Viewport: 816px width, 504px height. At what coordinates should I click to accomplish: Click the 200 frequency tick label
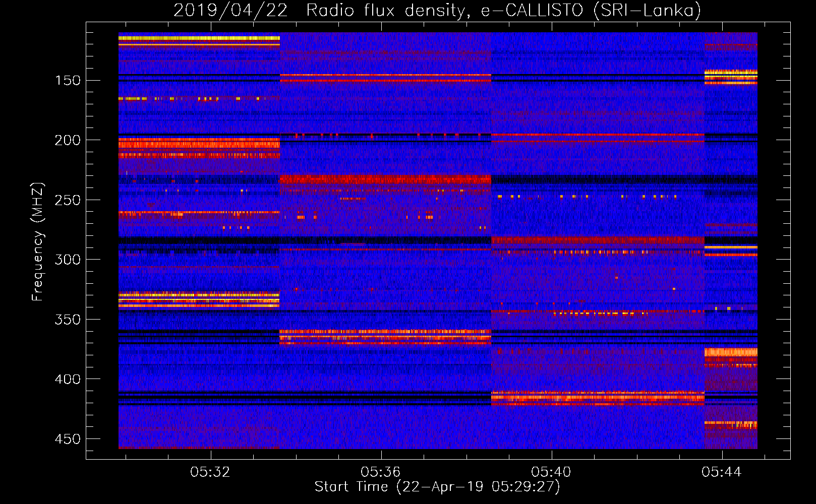(67, 140)
